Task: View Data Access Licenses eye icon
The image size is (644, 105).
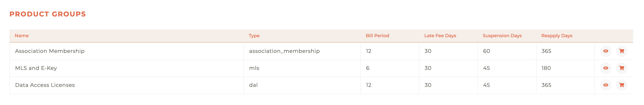Action: [605, 85]
